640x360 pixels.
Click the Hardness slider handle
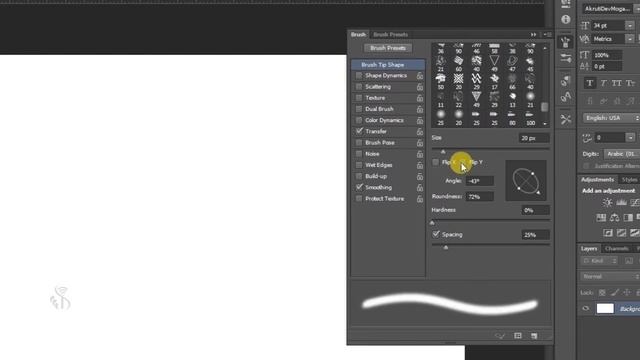[432, 223]
